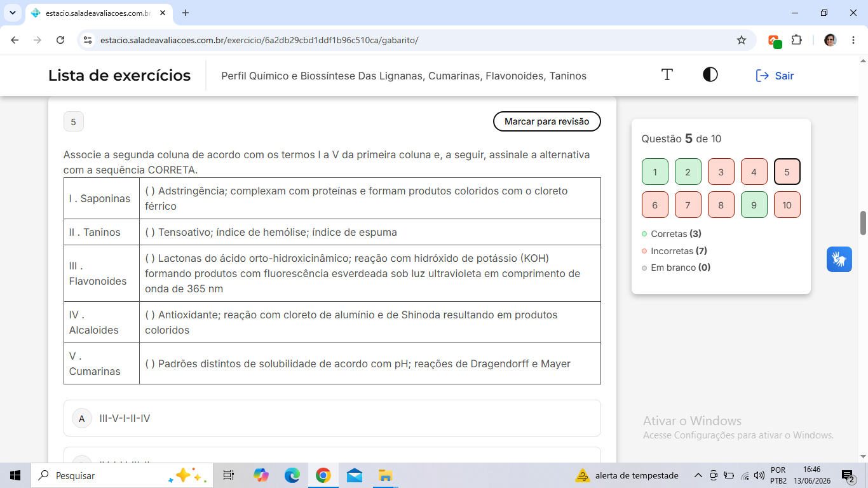
Task: Open the battery status tray icon
Action: pyautogui.click(x=729, y=475)
